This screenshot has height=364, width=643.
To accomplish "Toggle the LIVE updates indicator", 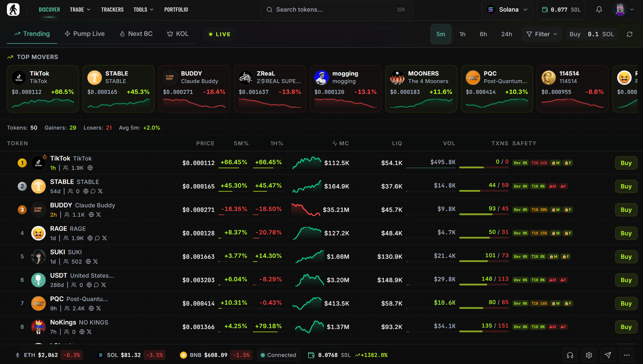I will [x=220, y=34].
